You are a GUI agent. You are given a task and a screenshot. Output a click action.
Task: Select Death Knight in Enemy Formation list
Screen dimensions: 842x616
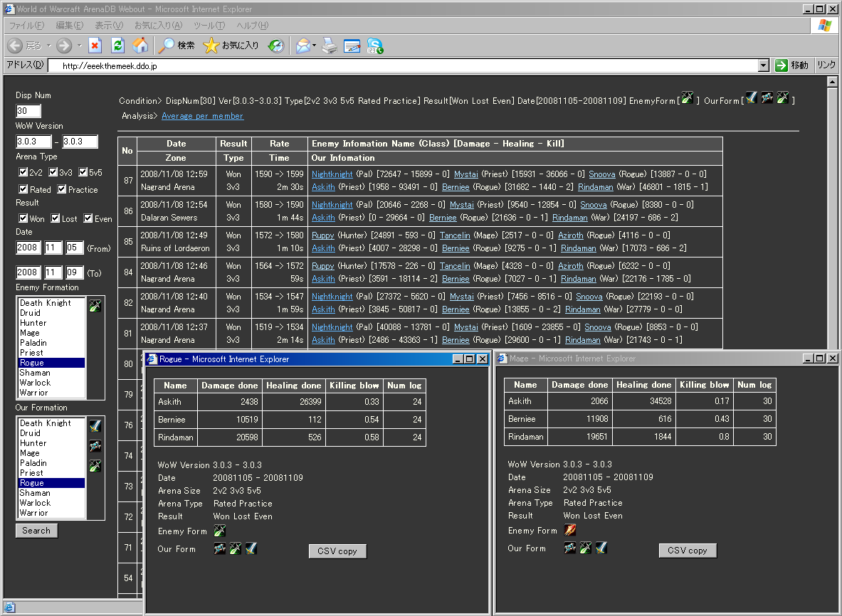click(51, 303)
